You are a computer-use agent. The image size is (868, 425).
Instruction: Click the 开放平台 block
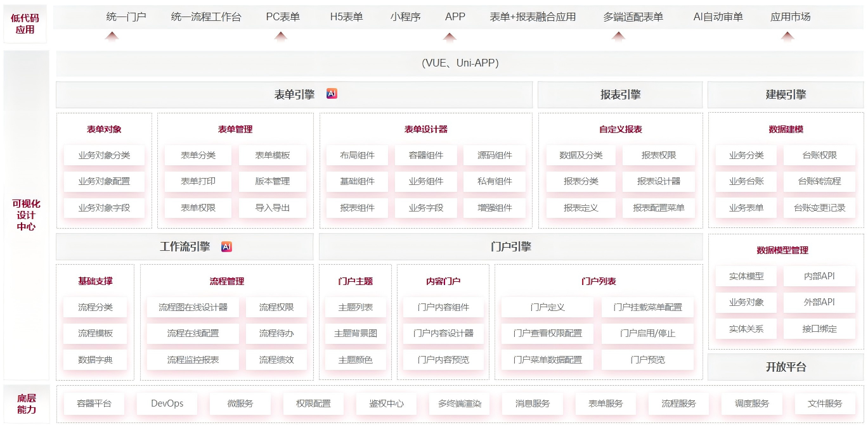(786, 367)
